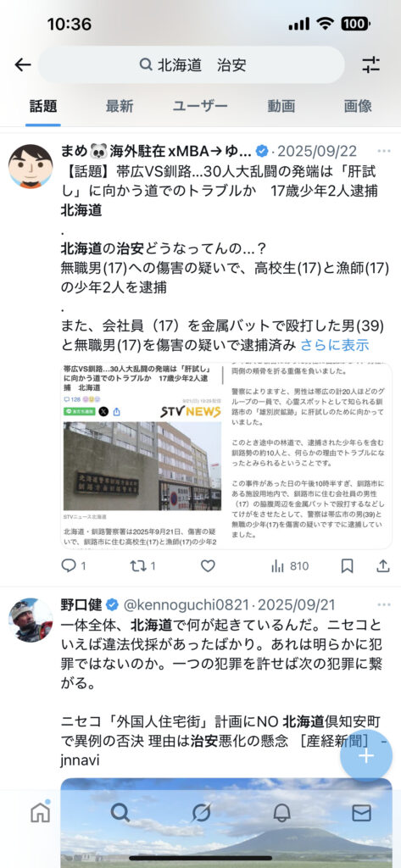Screen dimensions: 401x868
Task: Open more options on まめ post
Action: click(384, 151)
